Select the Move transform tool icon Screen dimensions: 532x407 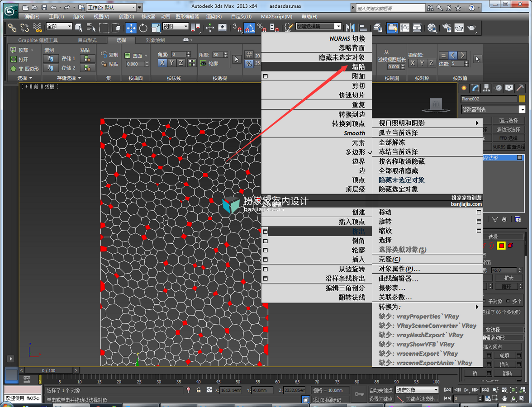pyautogui.click(x=131, y=28)
